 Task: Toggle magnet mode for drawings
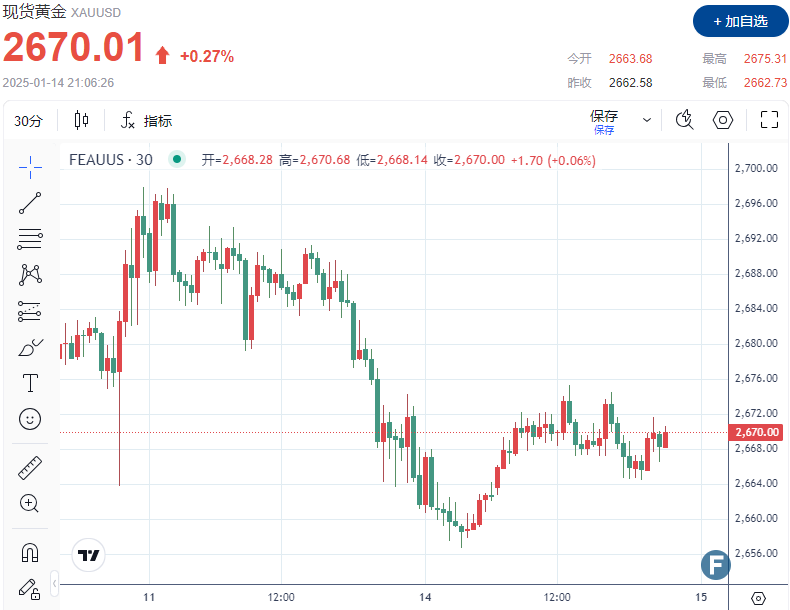point(30,552)
